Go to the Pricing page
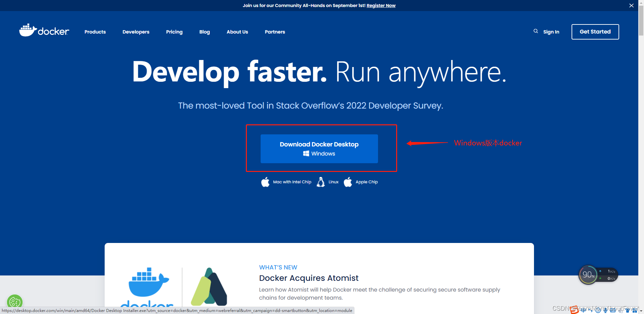 (x=174, y=32)
